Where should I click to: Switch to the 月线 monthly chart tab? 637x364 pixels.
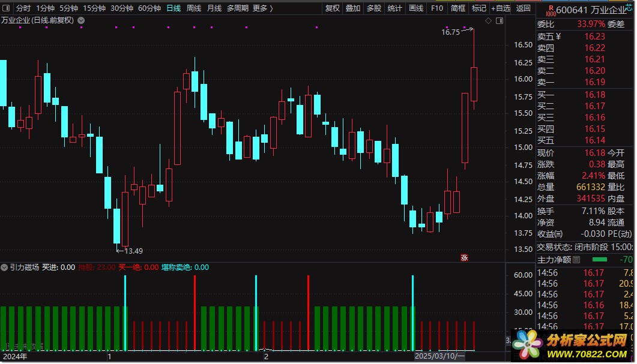click(214, 8)
